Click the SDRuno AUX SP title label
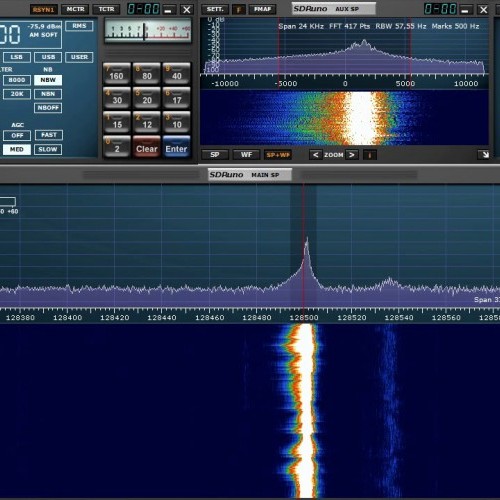 click(x=334, y=9)
